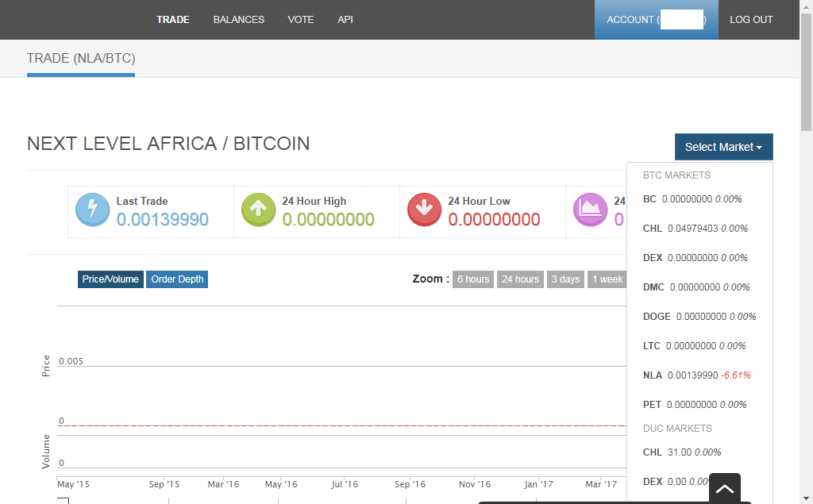Click LOG OUT
This screenshot has height=504, width=813.
[751, 20]
